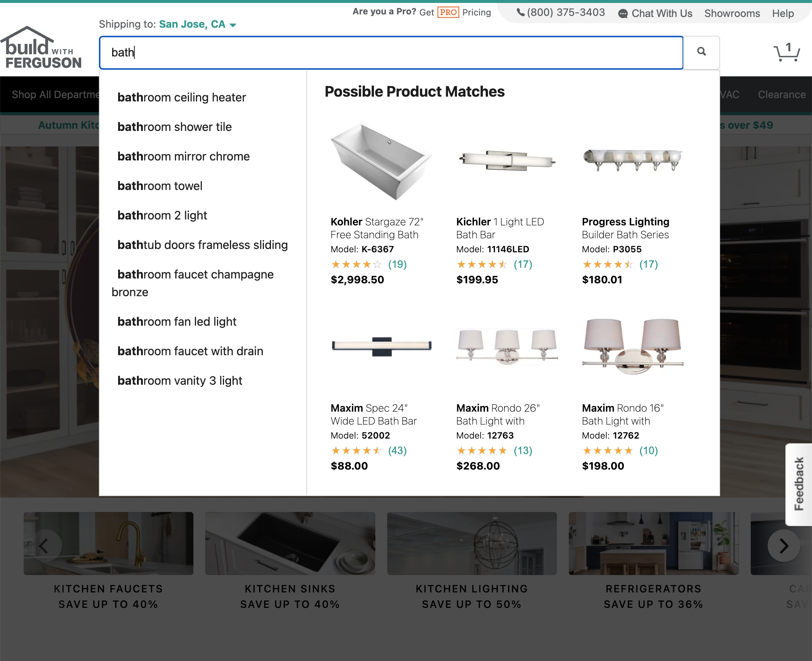Select suggestion bathroom ceiling heater
The height and width of the screenshot is (661, 812).
click(182, 97)
